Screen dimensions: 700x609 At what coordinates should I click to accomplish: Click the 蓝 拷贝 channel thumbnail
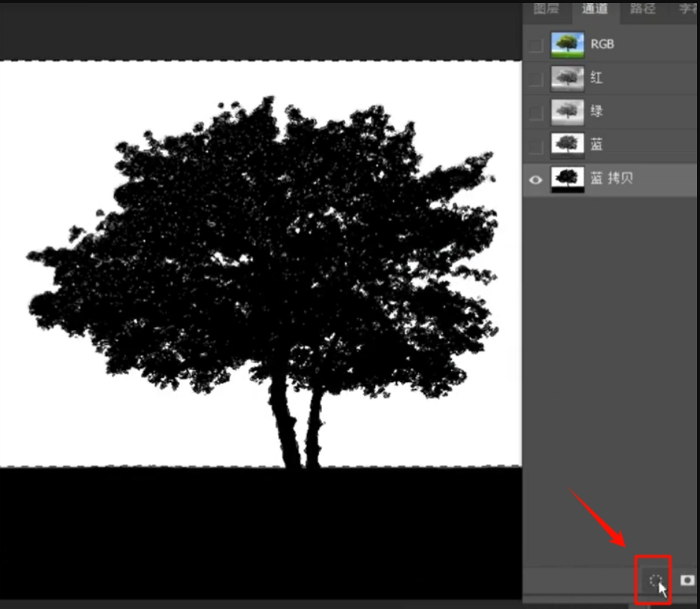pos(567,180)
